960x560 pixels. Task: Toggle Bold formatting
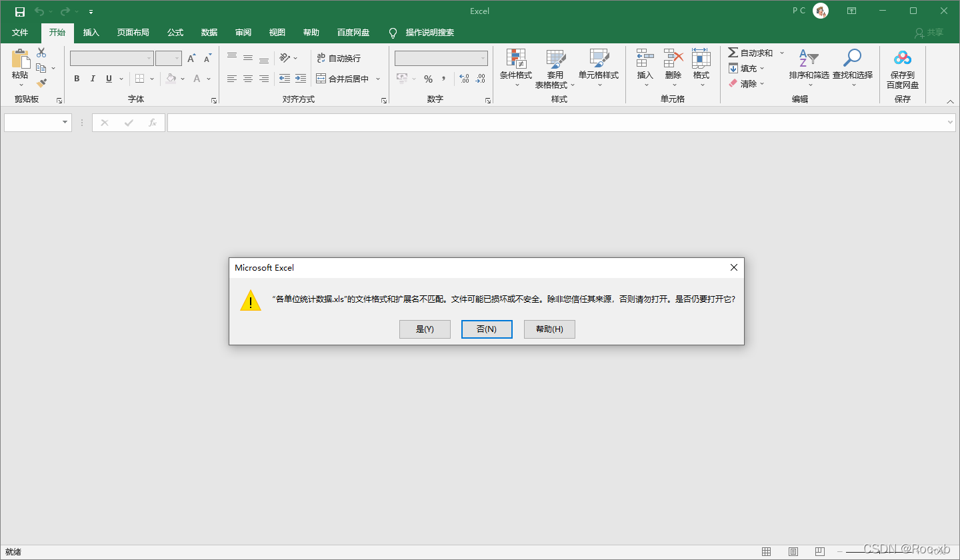[x=77, y=79]
